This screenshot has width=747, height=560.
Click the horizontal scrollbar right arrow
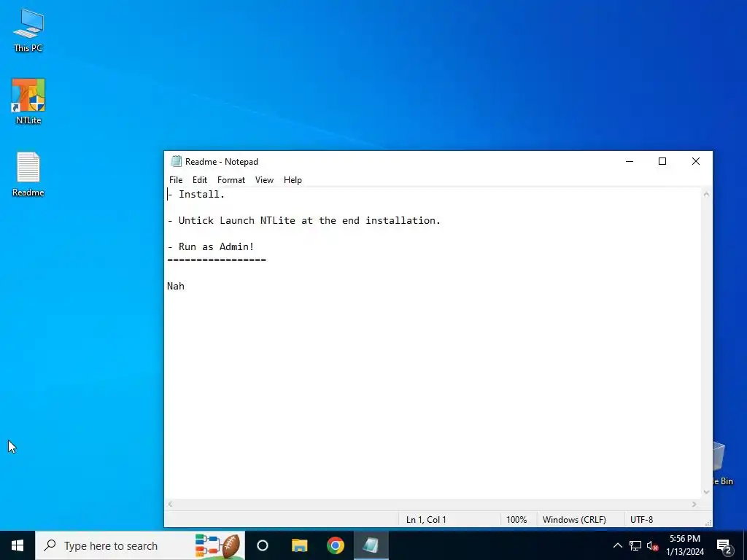[694, 504]
